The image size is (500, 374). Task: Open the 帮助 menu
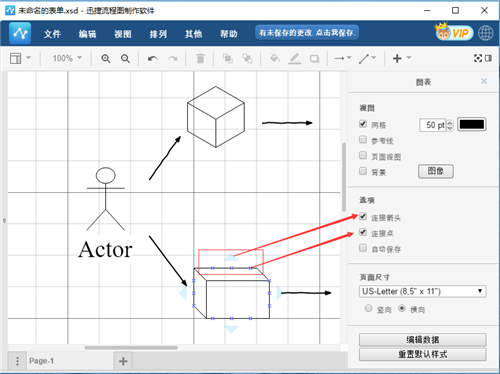229,34
